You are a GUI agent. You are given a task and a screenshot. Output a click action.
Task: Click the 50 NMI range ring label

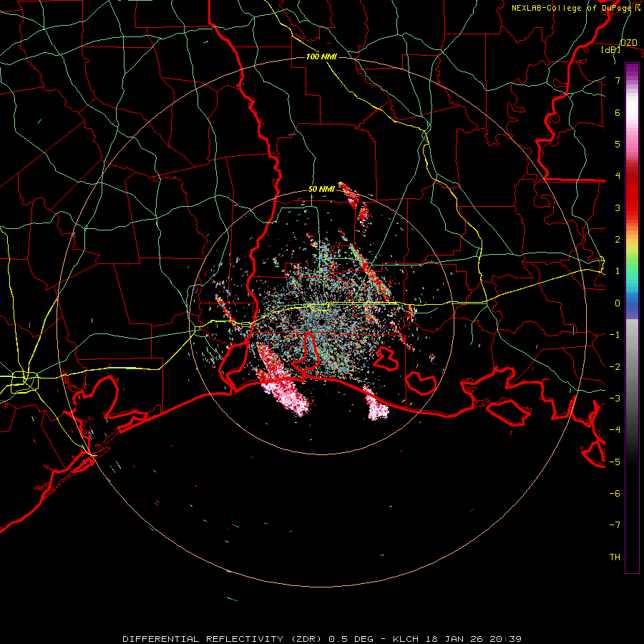point(321,190)
